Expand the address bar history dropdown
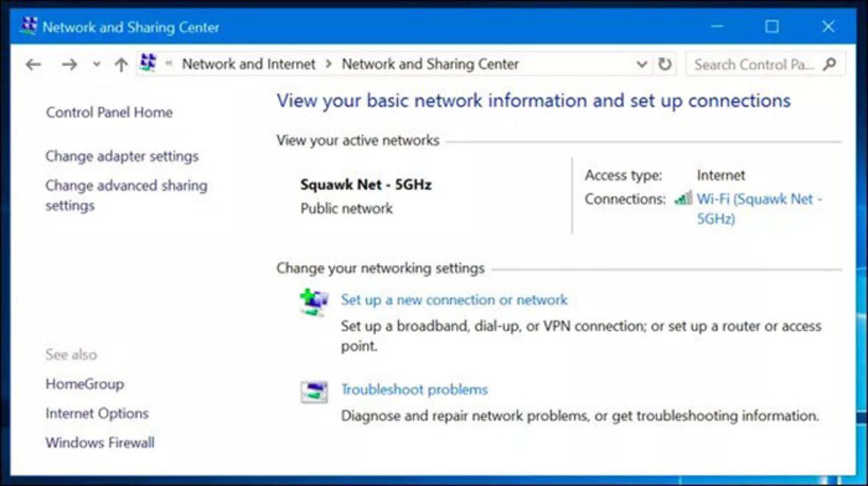868x486 pixels. click(x=642, y=64)
